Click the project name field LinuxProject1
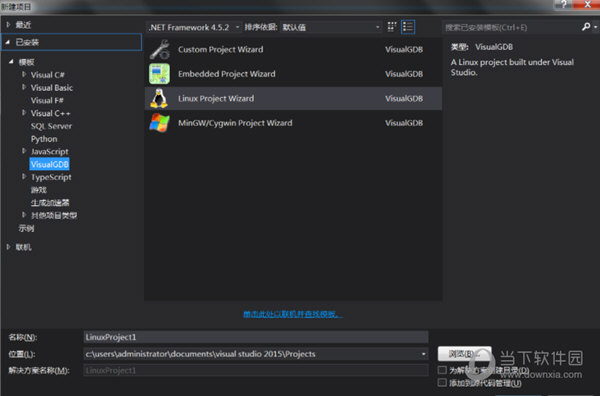This screenshot has height=396, width=600. [256, 337]
